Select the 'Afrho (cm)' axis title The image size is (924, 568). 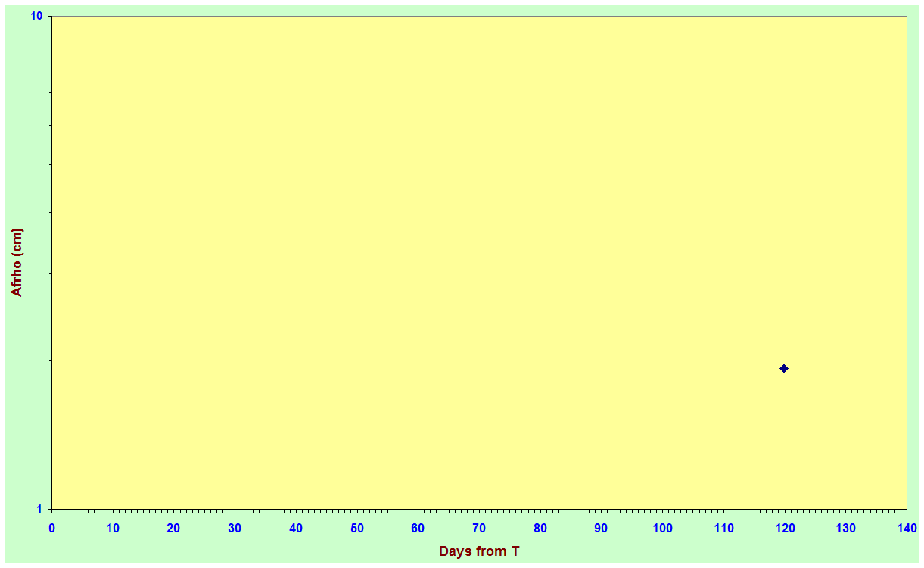17,262
